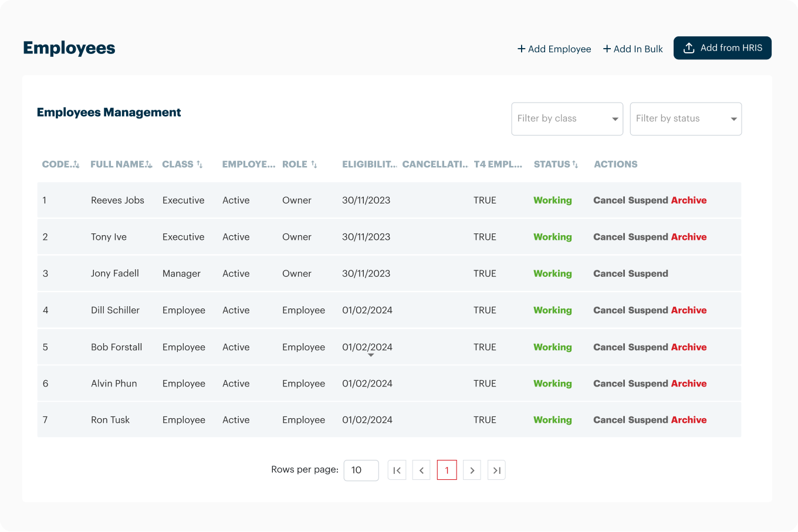The height and width of the screenshot is (532, 798).
Task: Click the Manager class cell
Action: click(x=181, y=274)
